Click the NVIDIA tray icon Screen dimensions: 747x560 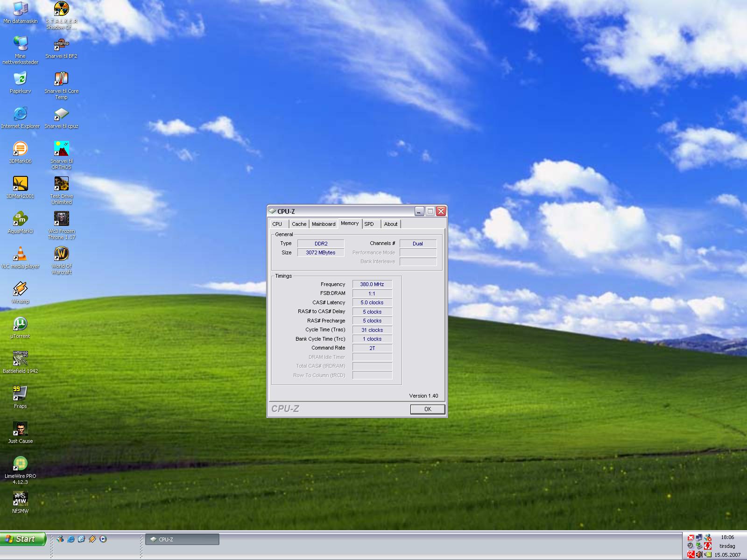point(708,554)
